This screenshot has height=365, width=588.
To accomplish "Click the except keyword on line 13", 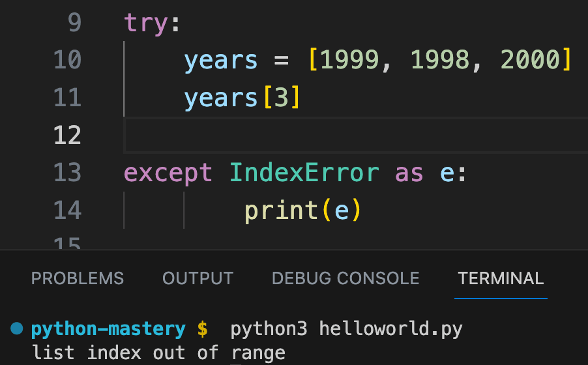I will 168,173.
